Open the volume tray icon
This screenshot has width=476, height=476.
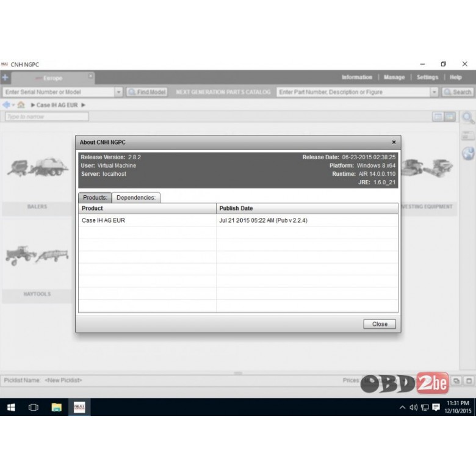pyautogui.click(x=413, y=408)
